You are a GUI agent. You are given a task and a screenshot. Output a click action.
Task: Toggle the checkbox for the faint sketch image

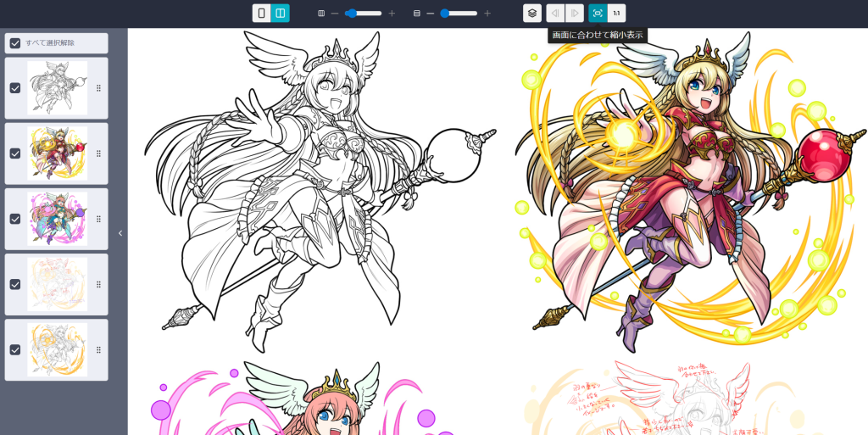pos(15,284)
